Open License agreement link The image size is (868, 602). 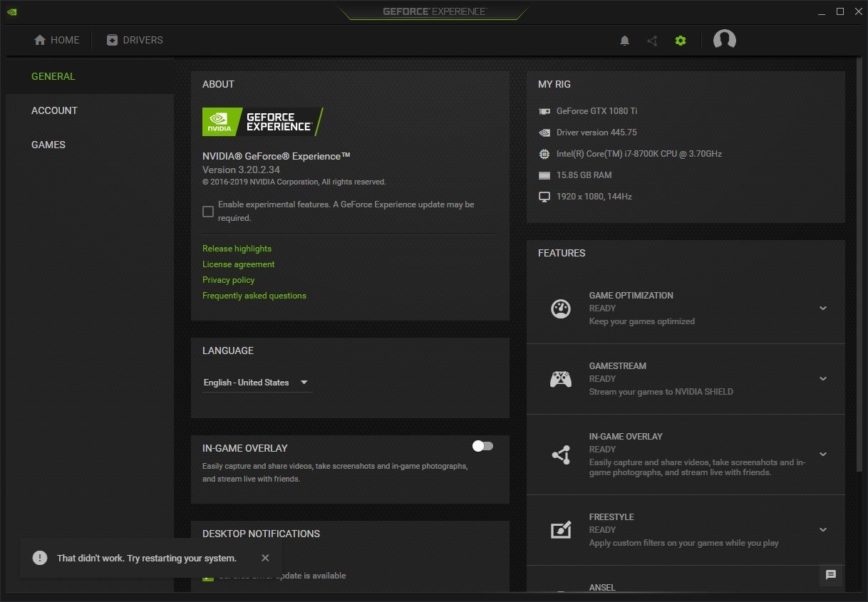238,264
